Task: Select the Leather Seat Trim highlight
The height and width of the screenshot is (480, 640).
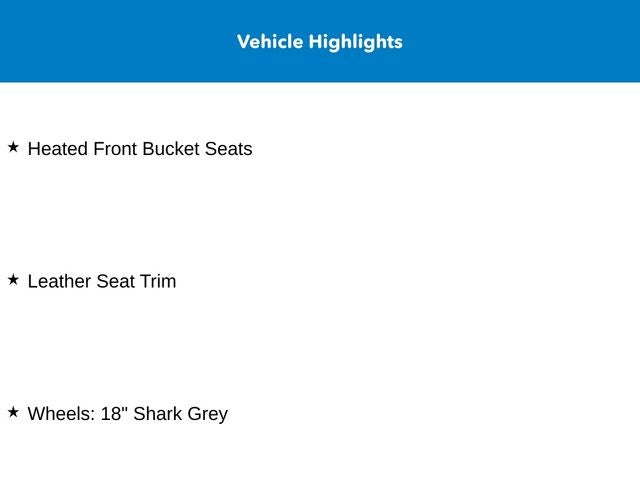Action: 102,282
